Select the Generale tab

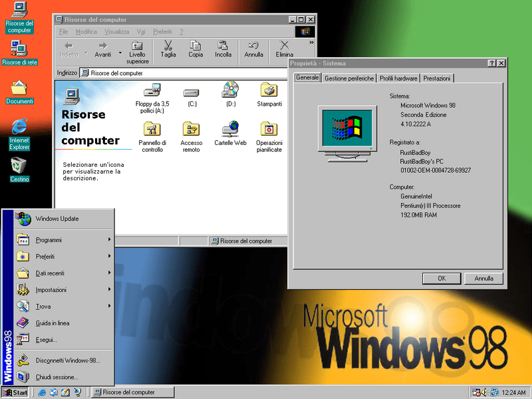[307, 78]
